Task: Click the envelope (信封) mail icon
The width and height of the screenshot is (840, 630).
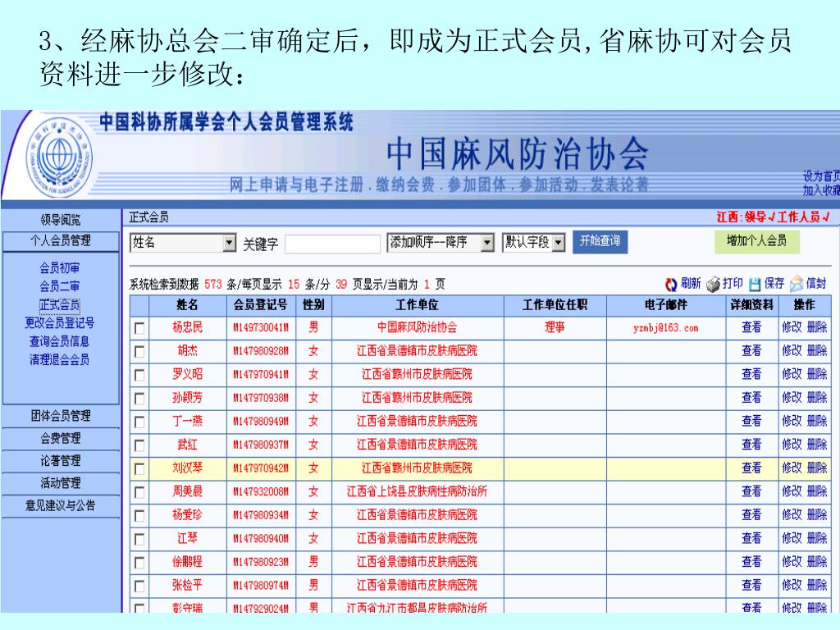Action: tap(797, 284)
